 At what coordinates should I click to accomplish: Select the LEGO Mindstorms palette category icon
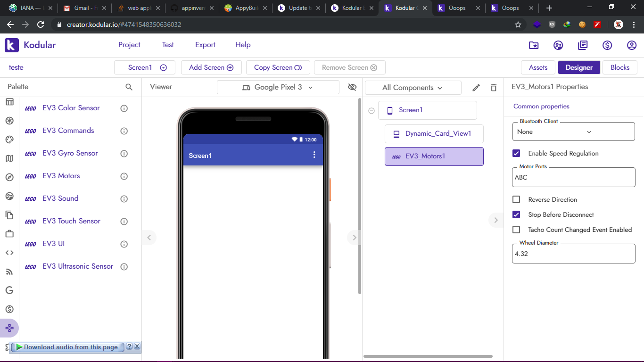[9, 328]
